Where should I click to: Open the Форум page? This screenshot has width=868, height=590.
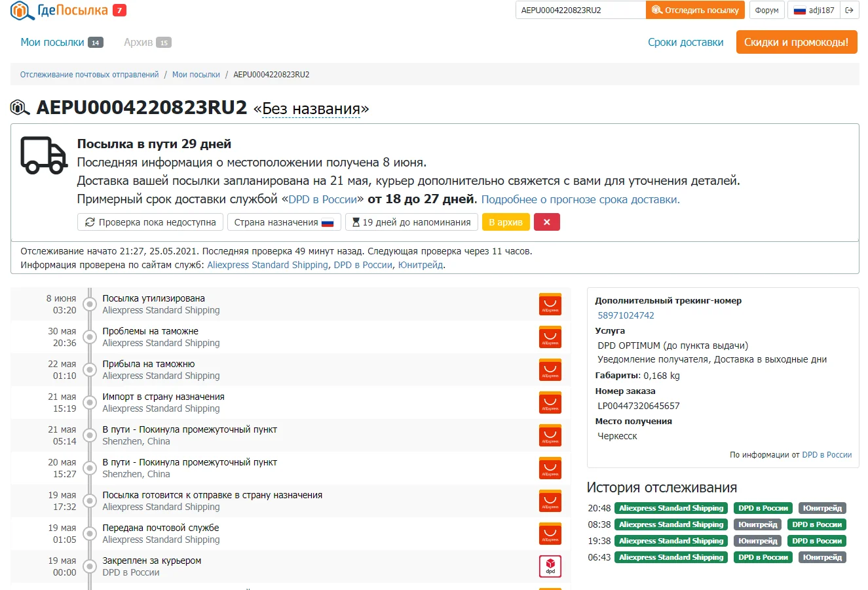tap(766, 10)
